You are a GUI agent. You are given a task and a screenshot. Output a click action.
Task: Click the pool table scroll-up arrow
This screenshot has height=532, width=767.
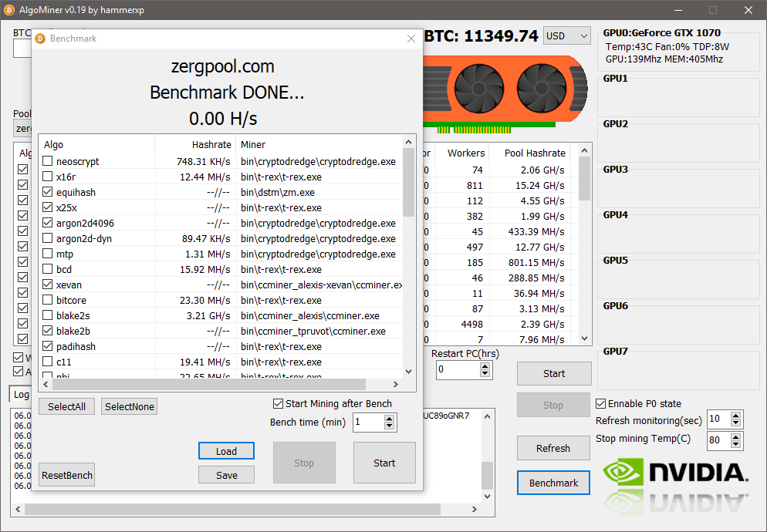(x=585, y=150)
